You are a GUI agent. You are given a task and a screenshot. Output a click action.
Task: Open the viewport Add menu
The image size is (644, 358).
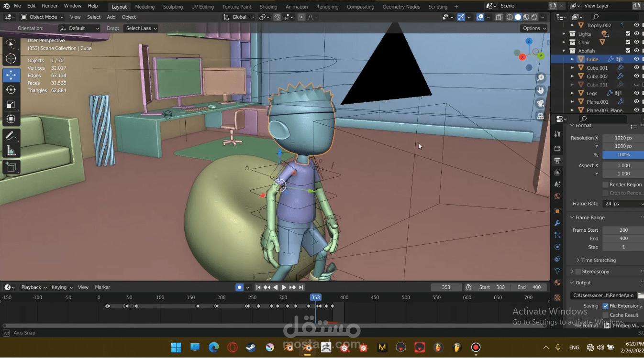(x=111, y=17)
